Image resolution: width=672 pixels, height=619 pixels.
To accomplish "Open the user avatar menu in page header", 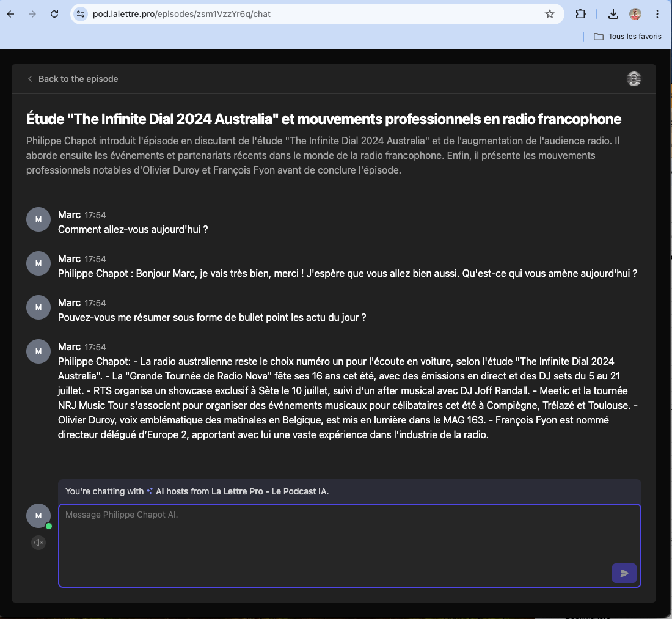I will pyautogui.click(x=634, y=79).
